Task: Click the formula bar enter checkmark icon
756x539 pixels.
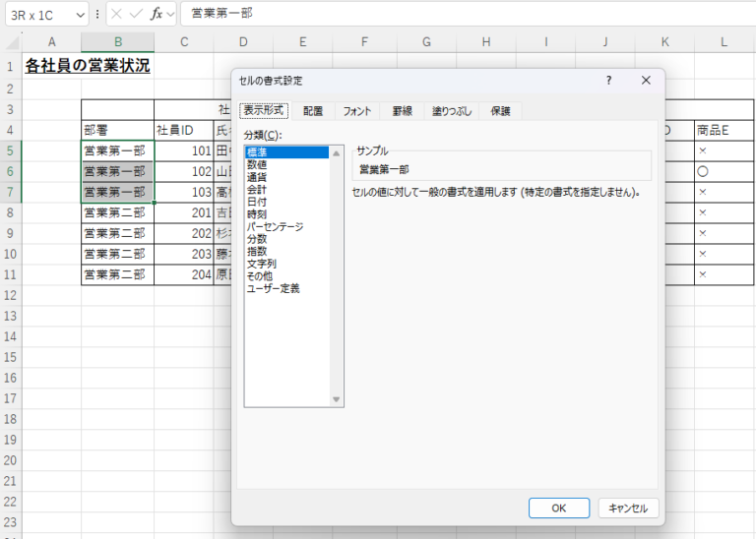Action: pos(136,15)
